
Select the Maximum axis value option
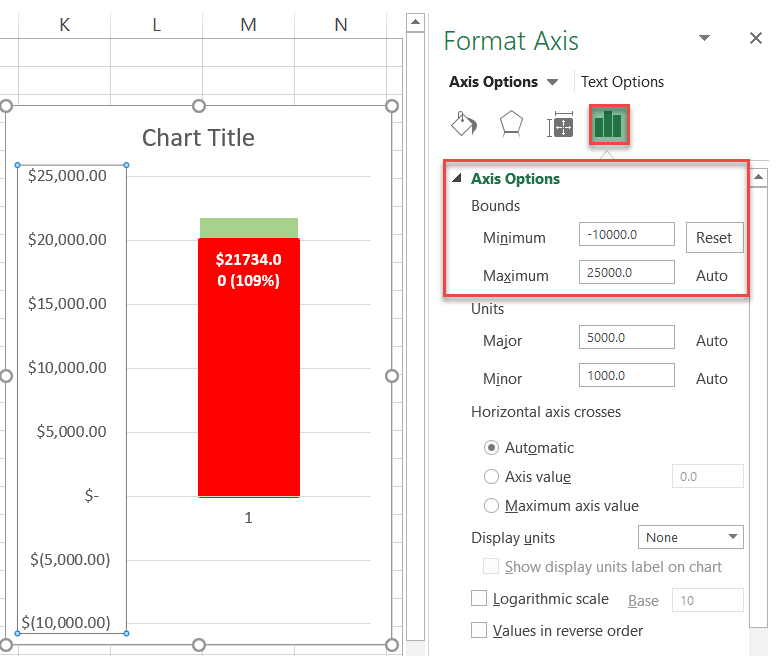click(491, 506)
